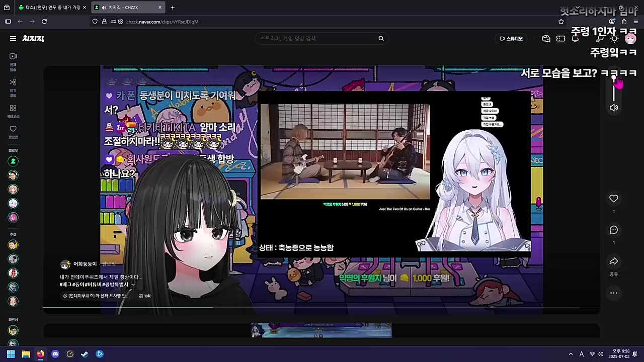Go back in browser history

coord(20,22)
